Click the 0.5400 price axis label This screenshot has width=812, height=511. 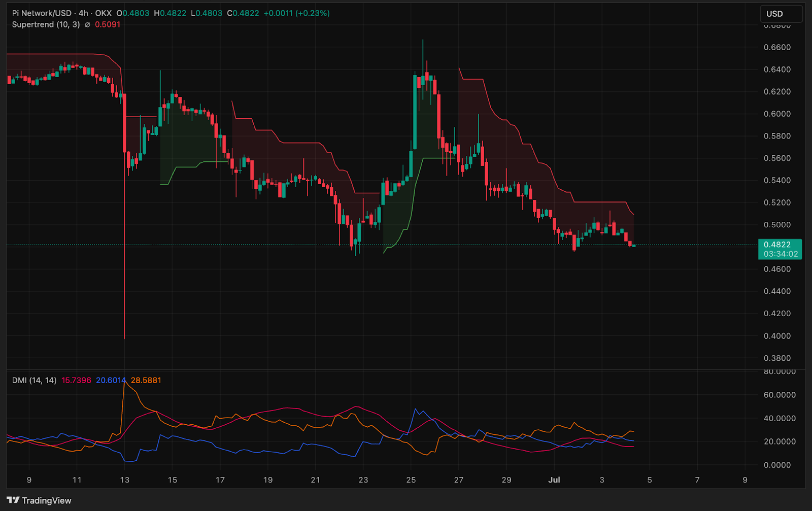click(777, 180)
